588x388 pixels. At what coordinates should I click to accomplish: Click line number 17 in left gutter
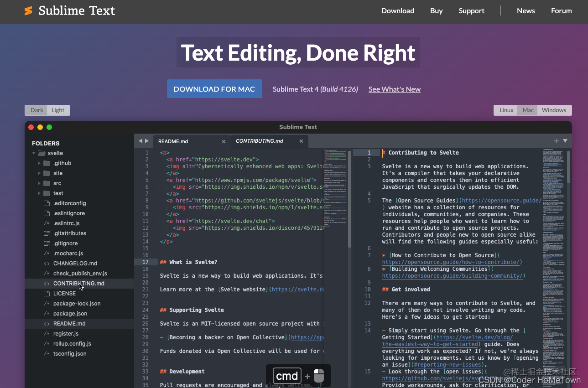pyautogui.click(x=146, y=262)
